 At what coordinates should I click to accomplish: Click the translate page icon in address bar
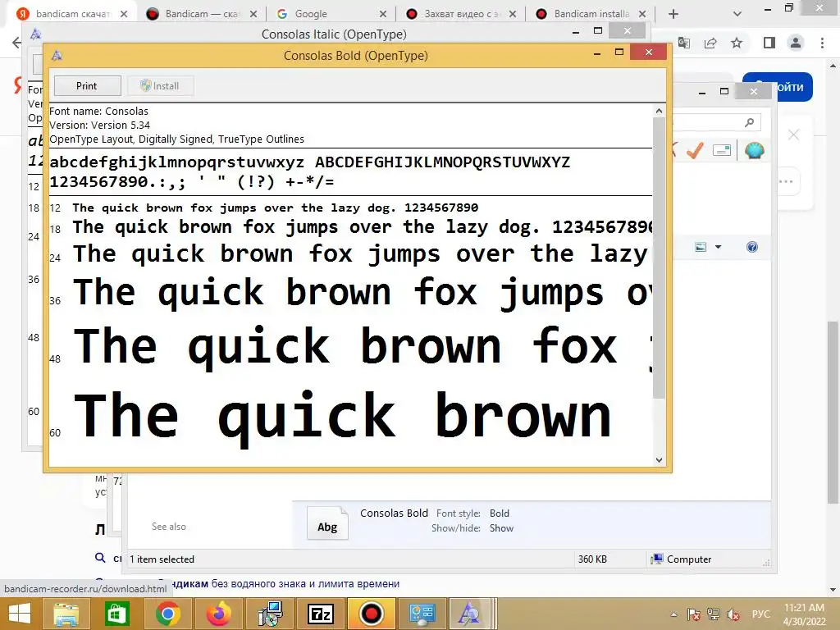pos(684,43)
